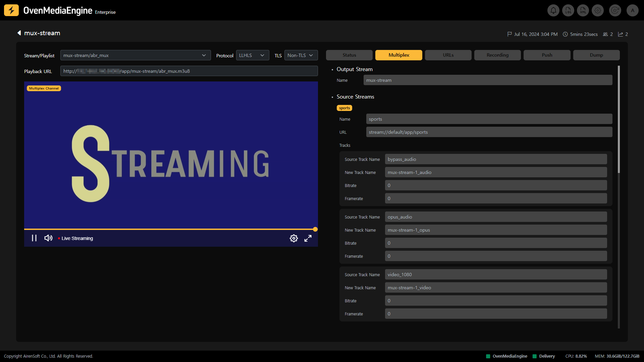
Task: Click the server restart power icon
Action: [615, 10]
